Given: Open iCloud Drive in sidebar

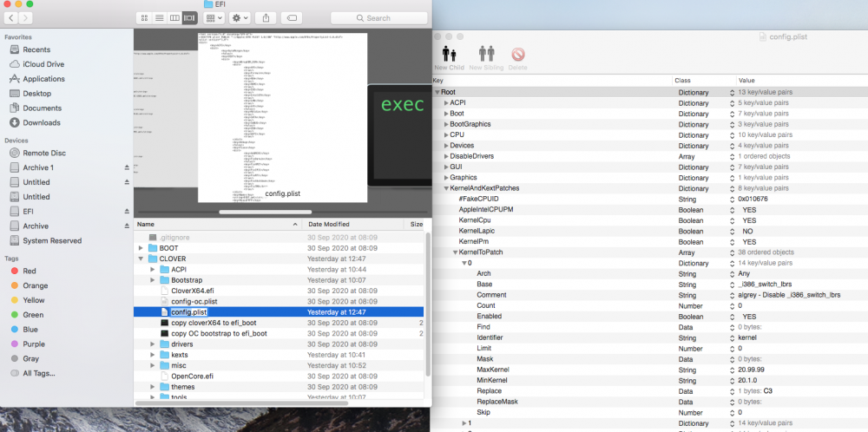Looking at the screenshot, I should (43, 64).
